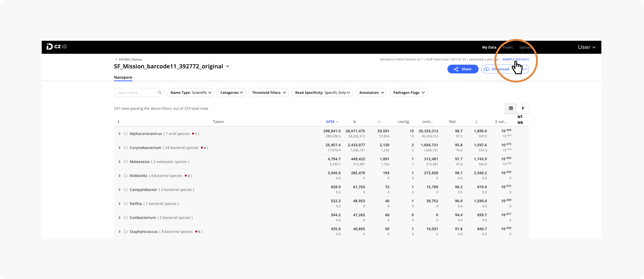Click the bPM value 298,841.0
This screenshot has width=644, height=279.
(332, 131)
